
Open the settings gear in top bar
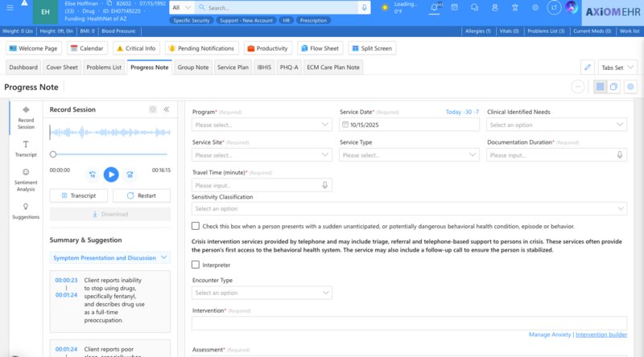tap(535, 7)
